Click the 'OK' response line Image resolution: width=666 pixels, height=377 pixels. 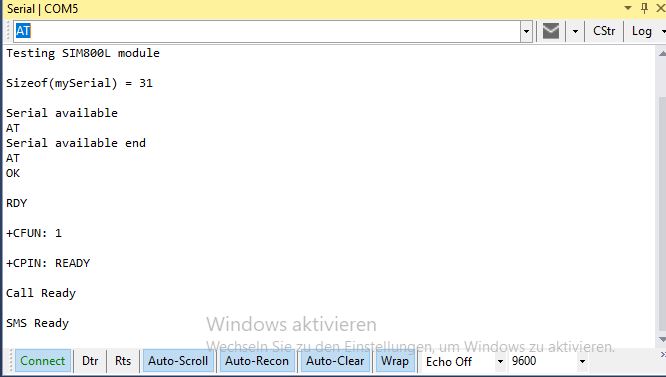13,173
